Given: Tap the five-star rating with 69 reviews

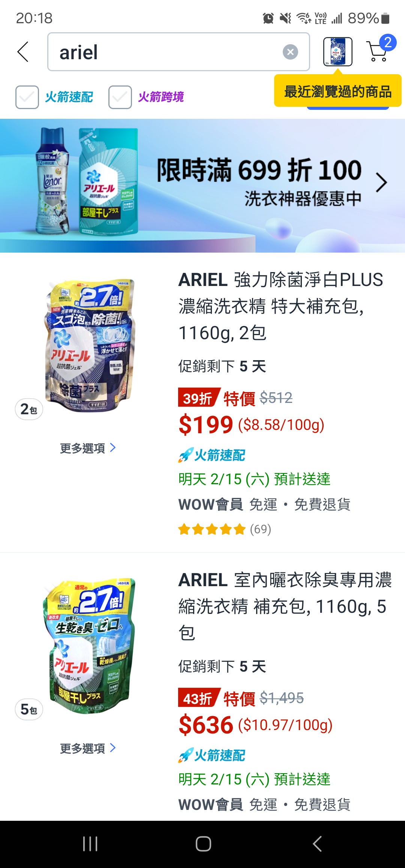Looking at the screenshot, I should (x=224, y=529).
